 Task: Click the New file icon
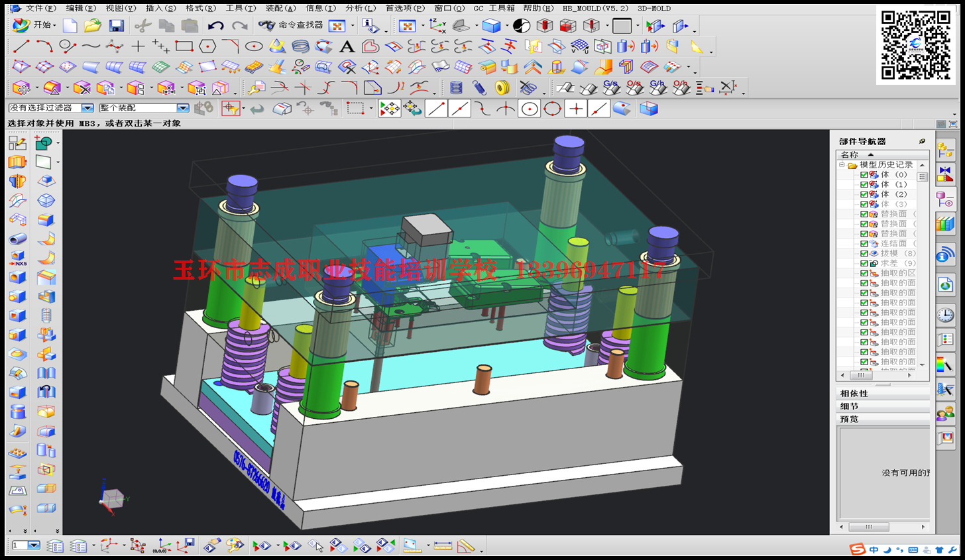[x=70, y=26]
